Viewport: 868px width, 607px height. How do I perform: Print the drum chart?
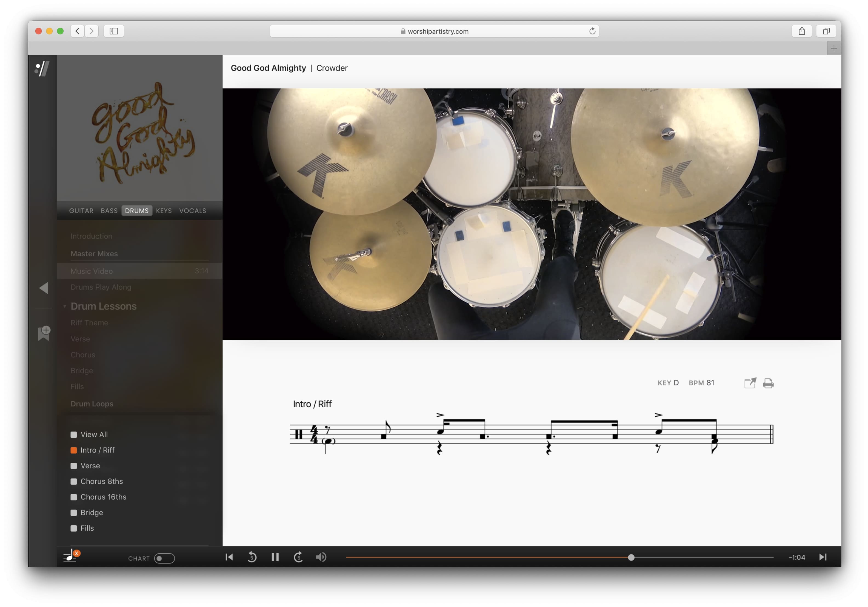[768, 383]
